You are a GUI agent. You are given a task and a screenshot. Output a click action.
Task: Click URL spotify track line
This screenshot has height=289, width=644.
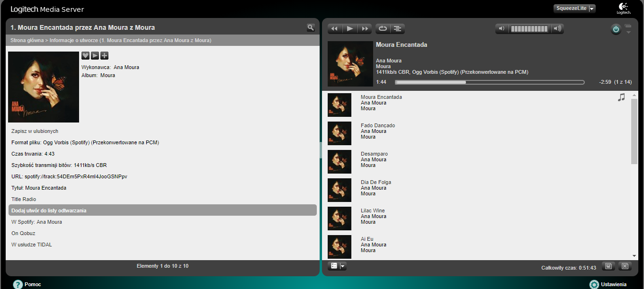(69, 176)
